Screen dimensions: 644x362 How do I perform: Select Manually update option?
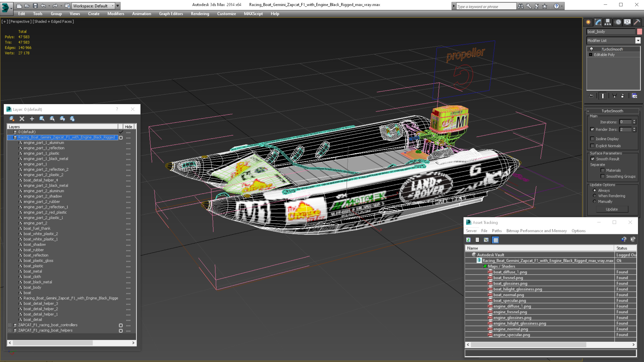click(x=595, y=201)
